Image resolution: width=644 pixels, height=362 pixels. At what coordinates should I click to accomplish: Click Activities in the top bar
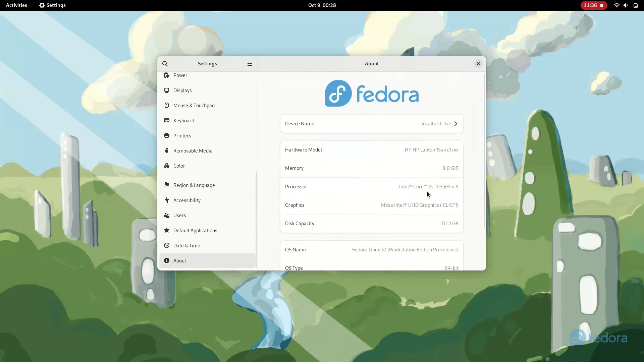point(16,5)
